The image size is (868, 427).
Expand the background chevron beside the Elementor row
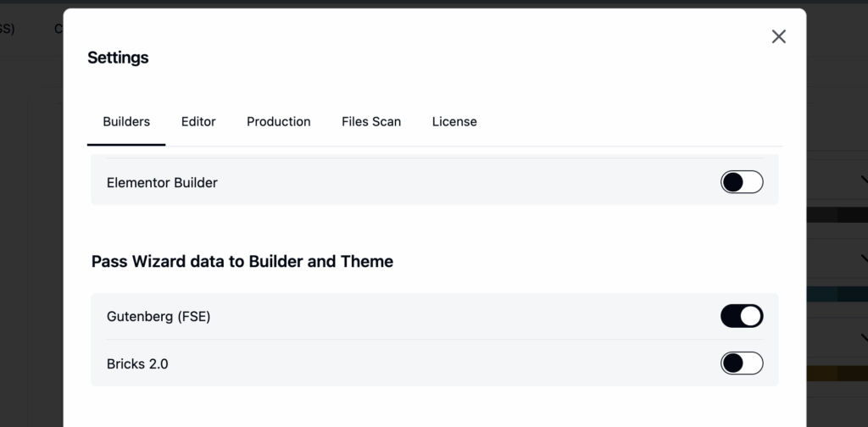pyautogui.click(x=864, y=180)
